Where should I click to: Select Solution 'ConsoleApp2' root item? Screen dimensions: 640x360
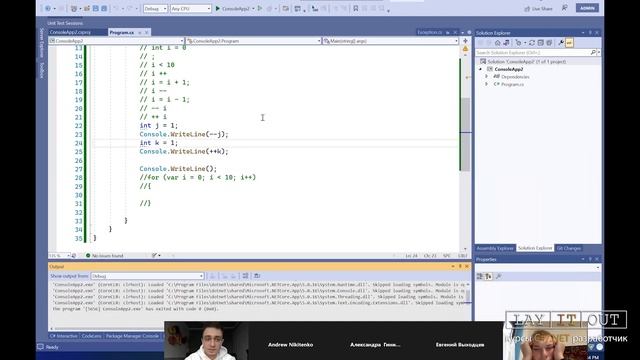526,62
